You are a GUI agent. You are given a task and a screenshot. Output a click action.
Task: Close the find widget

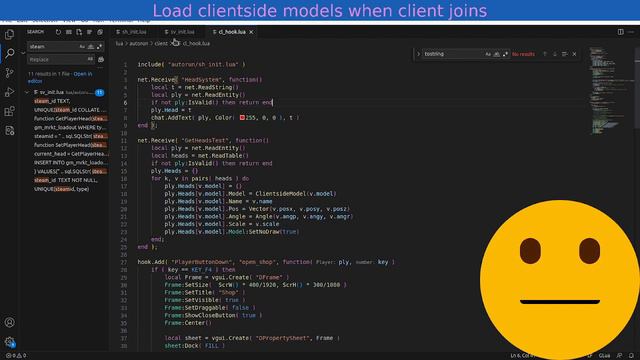pos(574,54)
